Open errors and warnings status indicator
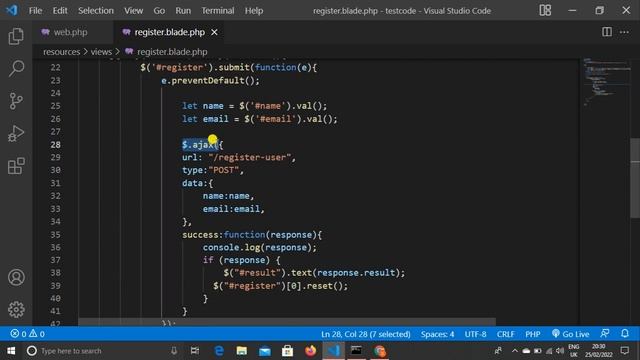Viewport: 640px width, 360px height. [x=27, y=334]
